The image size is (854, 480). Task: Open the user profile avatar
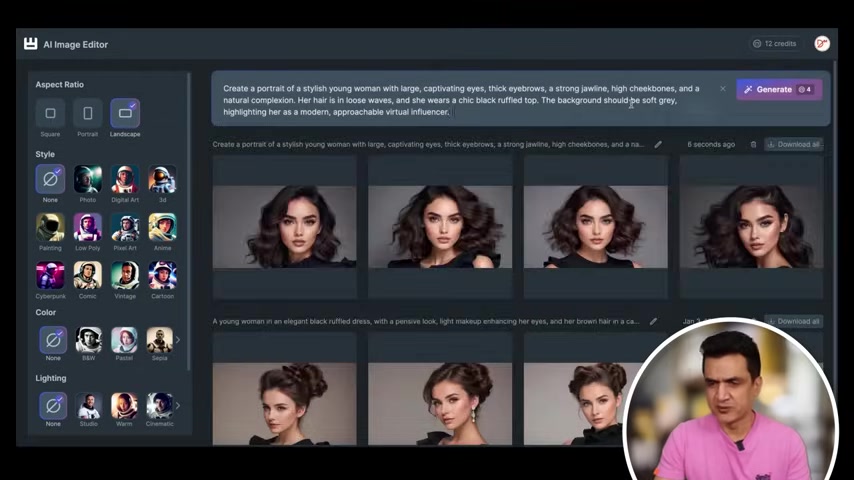click(x=822, y=44)
